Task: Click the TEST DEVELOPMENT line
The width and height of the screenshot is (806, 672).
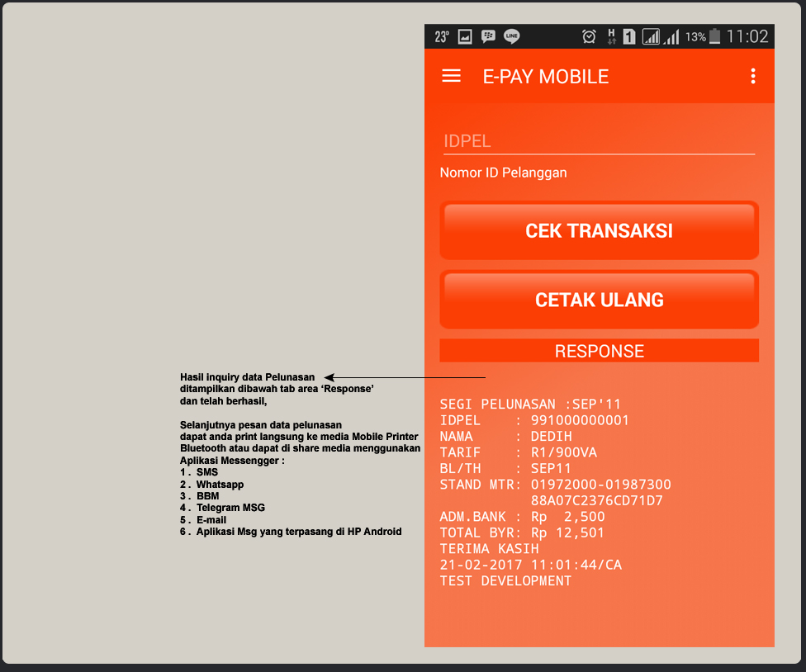Action: 505,580
